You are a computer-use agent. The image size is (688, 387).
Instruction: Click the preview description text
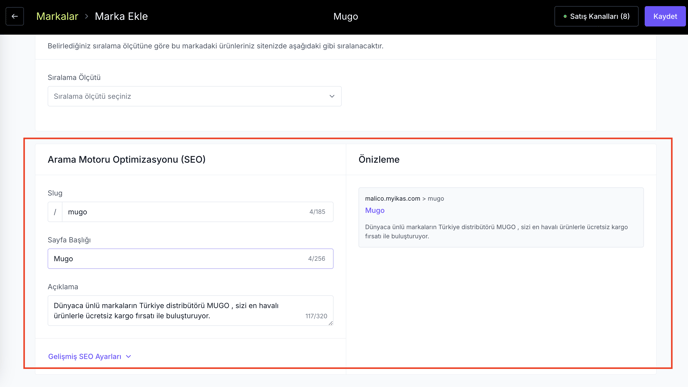tap(496, 232)
